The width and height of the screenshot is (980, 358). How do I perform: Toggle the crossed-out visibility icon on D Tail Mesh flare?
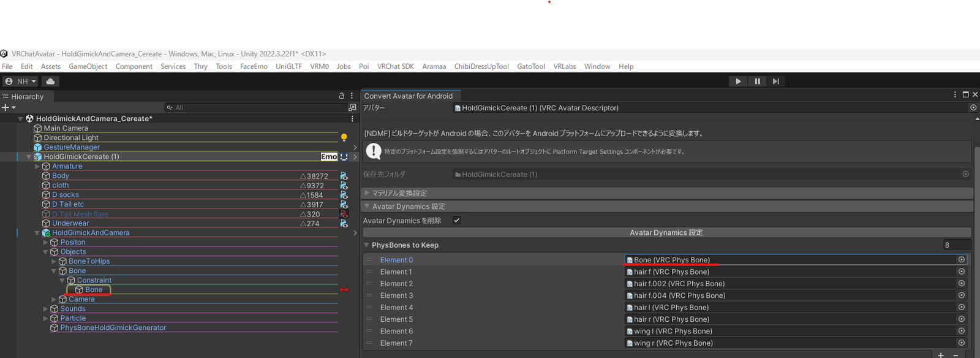tap(344, 214)
